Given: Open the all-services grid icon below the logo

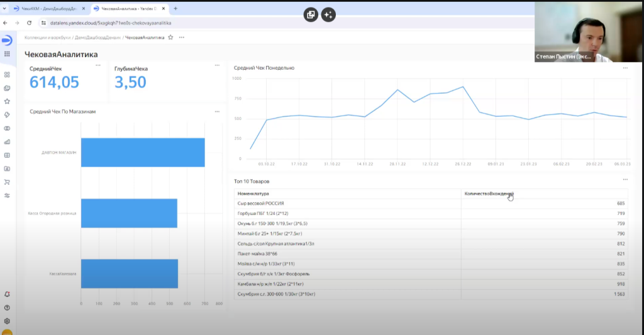Looking at the screenshot, I should coord(7,54).
